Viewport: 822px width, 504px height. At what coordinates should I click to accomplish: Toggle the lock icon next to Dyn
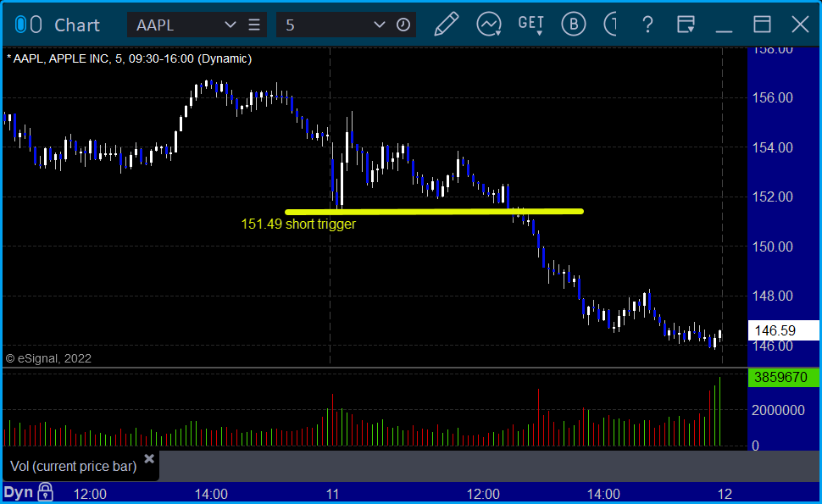point(46,492)
